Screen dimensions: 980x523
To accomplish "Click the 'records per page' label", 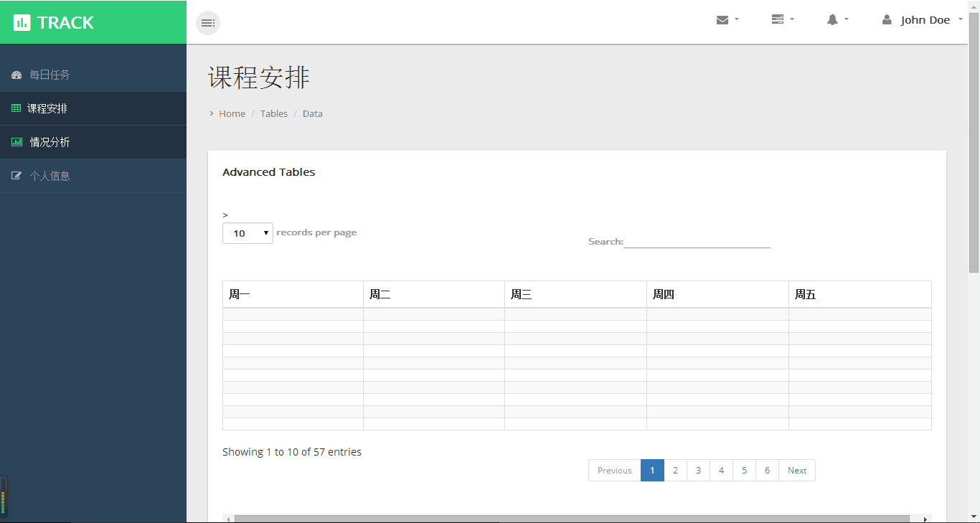I will pos(316,232).
